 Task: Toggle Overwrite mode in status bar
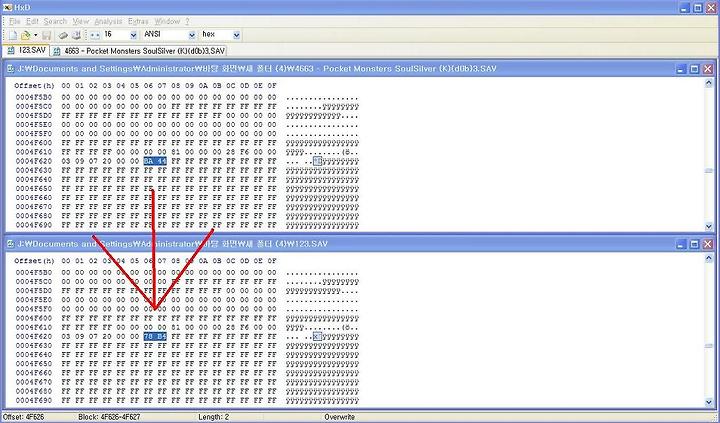pyautogui.click(x=339, y=417)
